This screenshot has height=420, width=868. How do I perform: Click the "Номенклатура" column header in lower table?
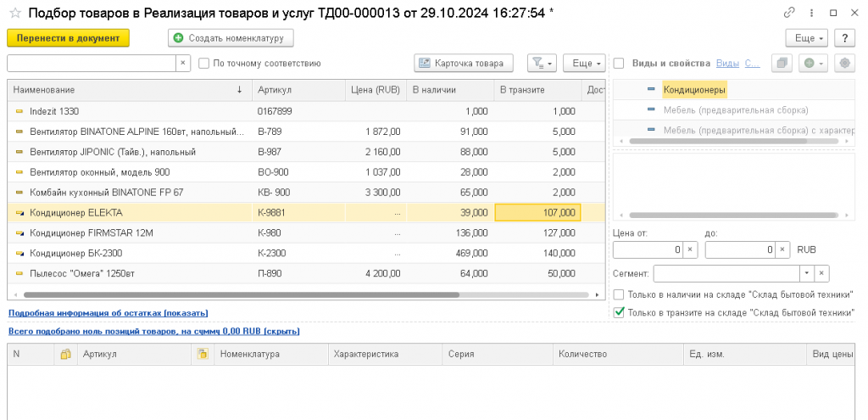pos(271,354)
